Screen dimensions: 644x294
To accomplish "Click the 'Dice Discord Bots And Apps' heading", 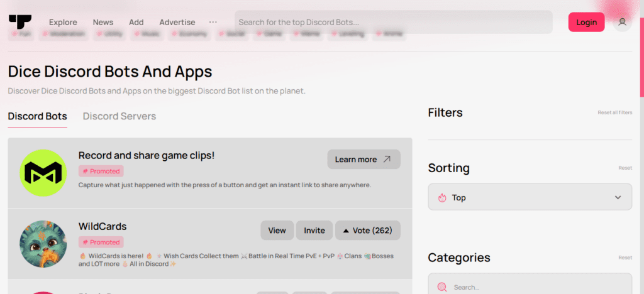I will tap(110, 72).
